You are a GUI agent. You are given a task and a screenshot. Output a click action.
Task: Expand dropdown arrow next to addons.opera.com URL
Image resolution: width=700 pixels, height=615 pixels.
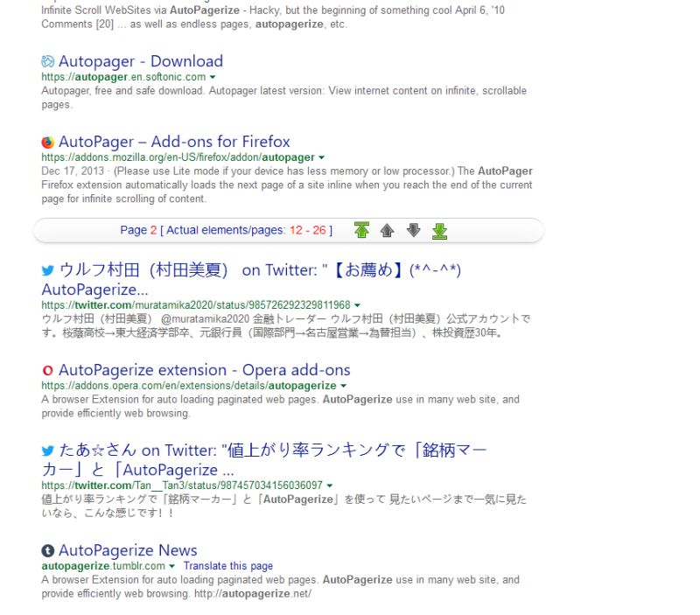pos(343,386)
